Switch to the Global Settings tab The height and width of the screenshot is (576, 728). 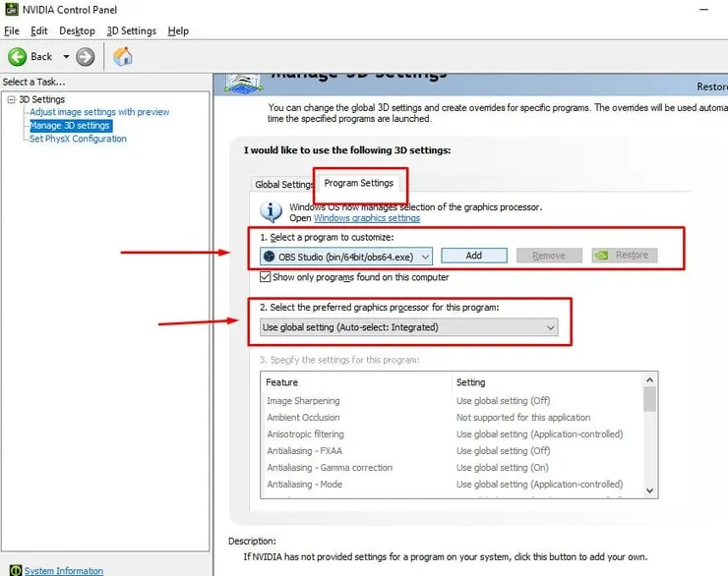tap(283, 184)
